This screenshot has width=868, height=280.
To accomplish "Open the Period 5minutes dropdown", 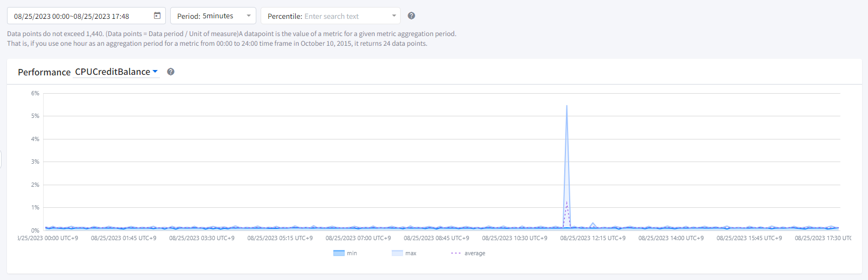I will click(213, 16).
